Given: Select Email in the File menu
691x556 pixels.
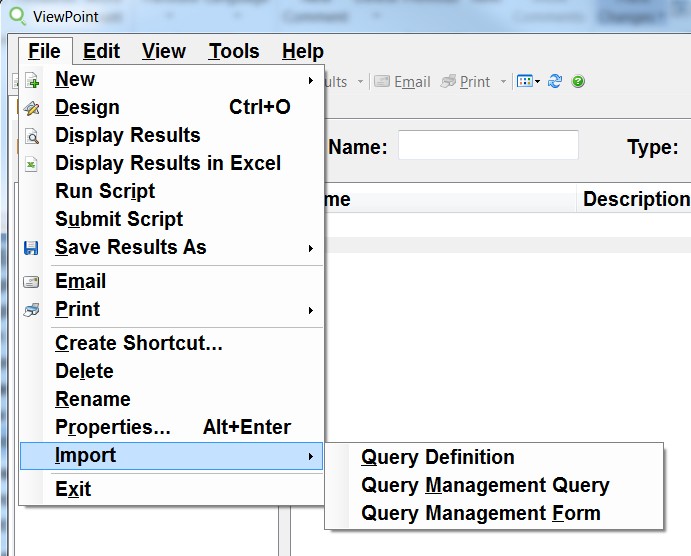Looking at the screenshot, I should (172, 282).
